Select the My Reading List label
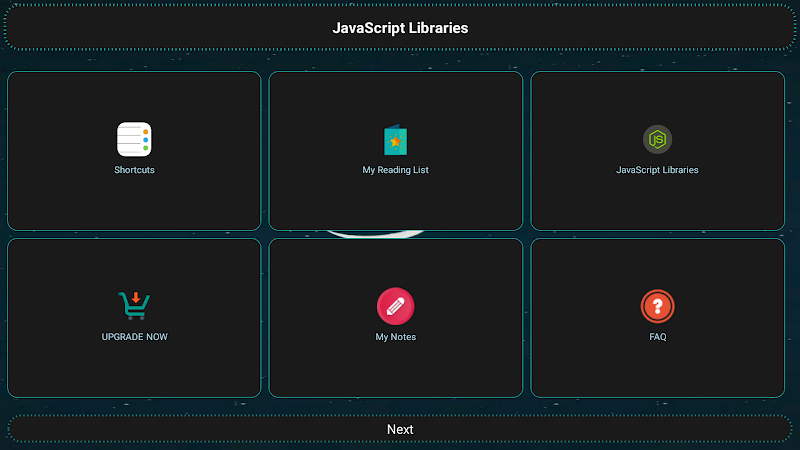 tap(395, 170)
